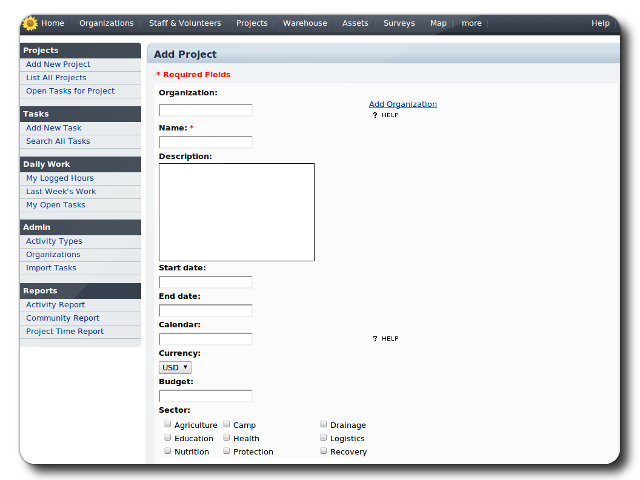Enable the Health sector checkbox
Image resolution: width=640 pixels, height=480 pixels.
click(x=227, y=437)
